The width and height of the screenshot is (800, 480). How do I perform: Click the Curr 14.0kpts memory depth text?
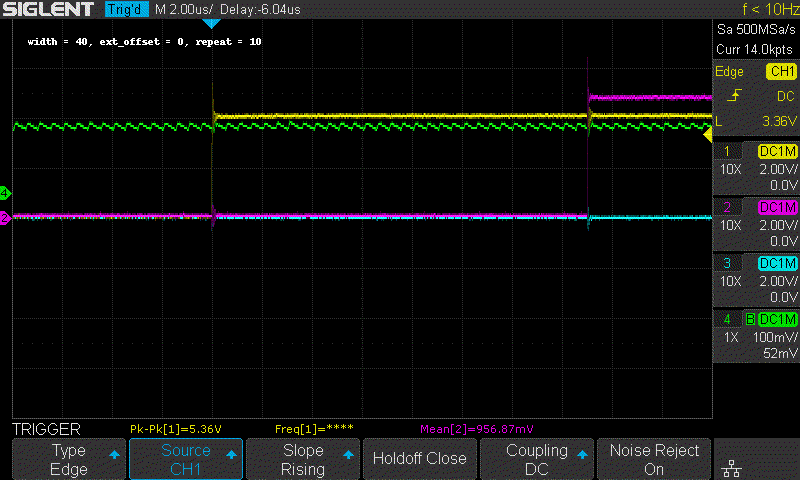pyautogui.click(x=755, y=49)
